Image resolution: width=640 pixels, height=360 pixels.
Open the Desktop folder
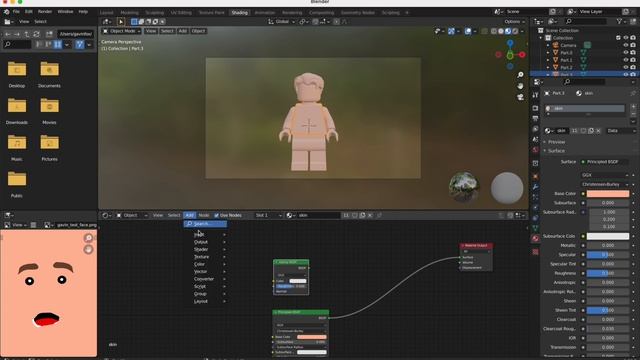tap(17, 74)
